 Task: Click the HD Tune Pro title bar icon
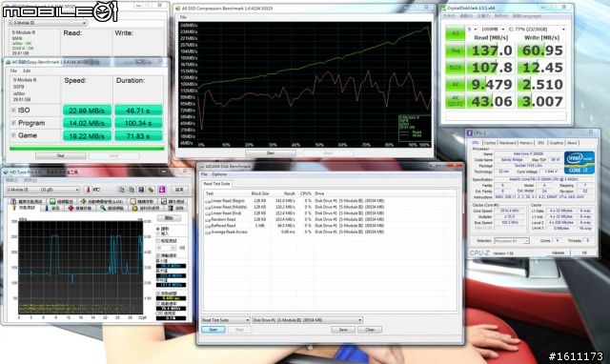(6, 172)
